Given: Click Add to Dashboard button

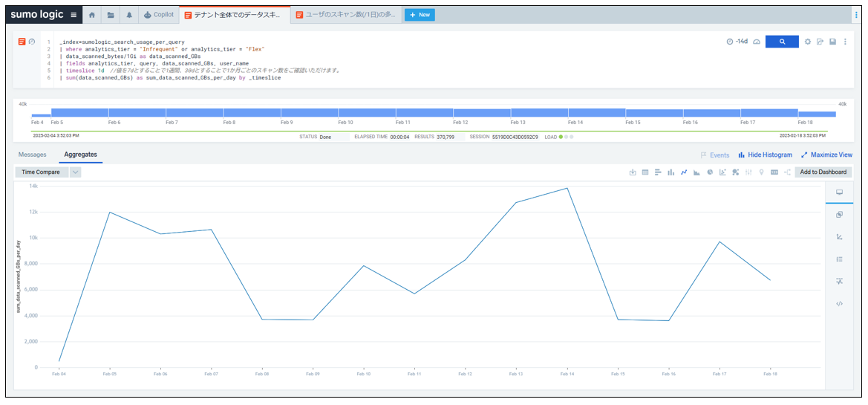Looking at the screenshot, I should pos(823,172).
